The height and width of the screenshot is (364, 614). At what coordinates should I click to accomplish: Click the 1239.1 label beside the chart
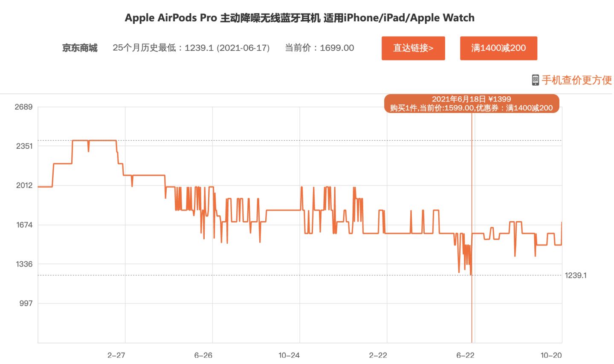click(575, 275)
